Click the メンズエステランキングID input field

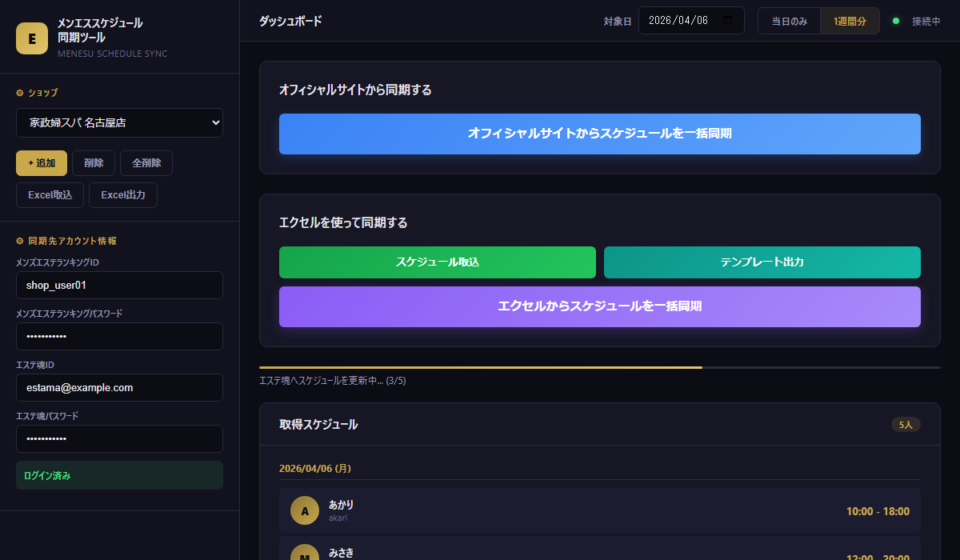pyautogui.click(x=119, y=286)
